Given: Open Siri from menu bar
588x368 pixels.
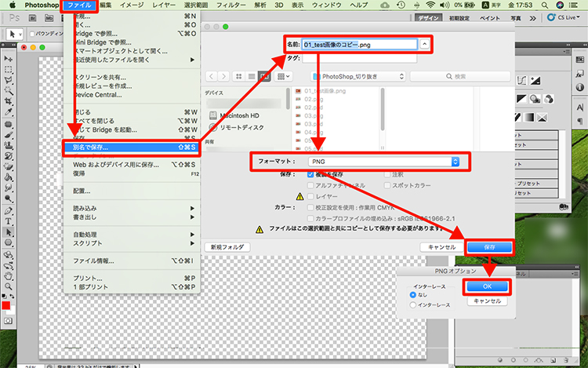Looking at the screenshot, I should click(x=560, y=5).
